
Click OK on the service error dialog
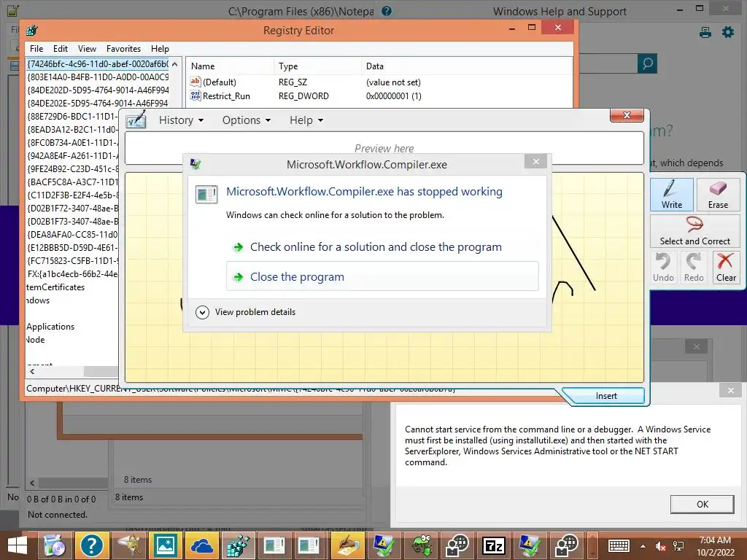click(703, 504)
